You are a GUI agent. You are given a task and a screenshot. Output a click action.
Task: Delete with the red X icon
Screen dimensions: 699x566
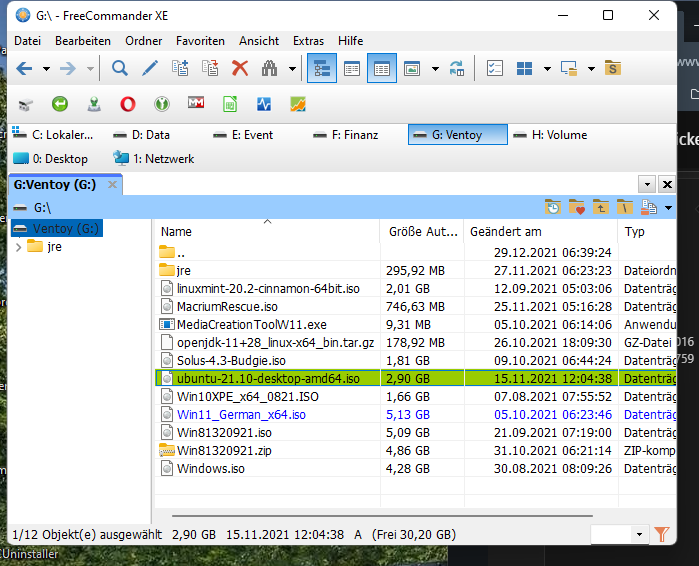(x=240, y=69)
